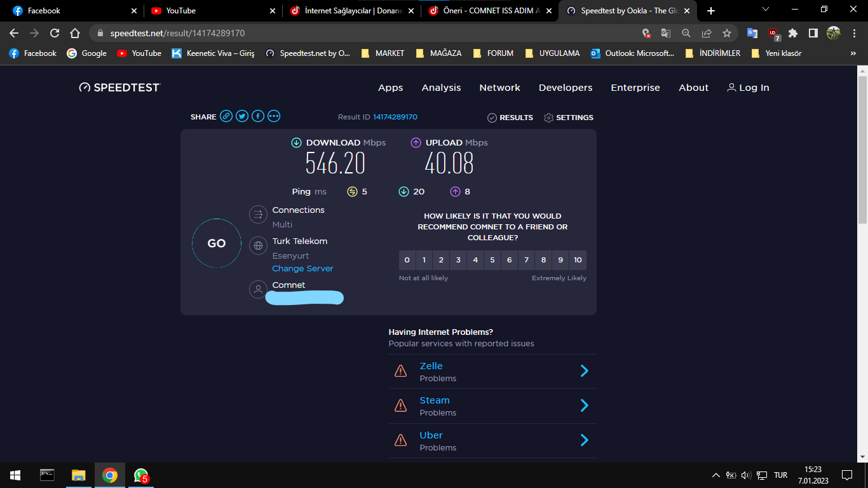Open the MARKET bookmarks folder
868x488 pixels.
pyautogui.click(x=383, y=53)
